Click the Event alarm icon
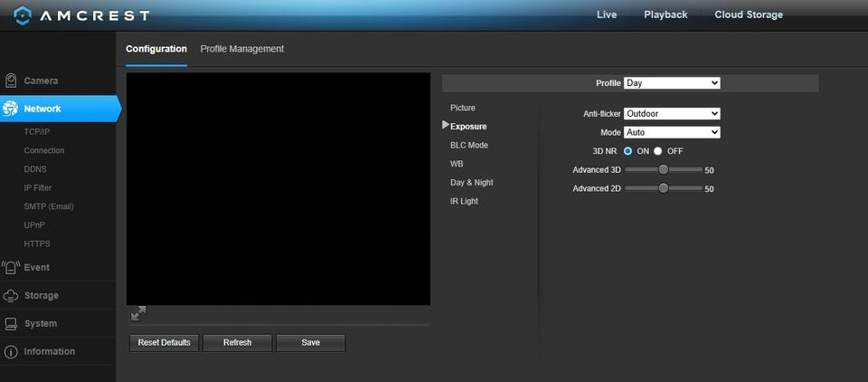868x382 pixels. pyautogui.click(x=11, y=268)
